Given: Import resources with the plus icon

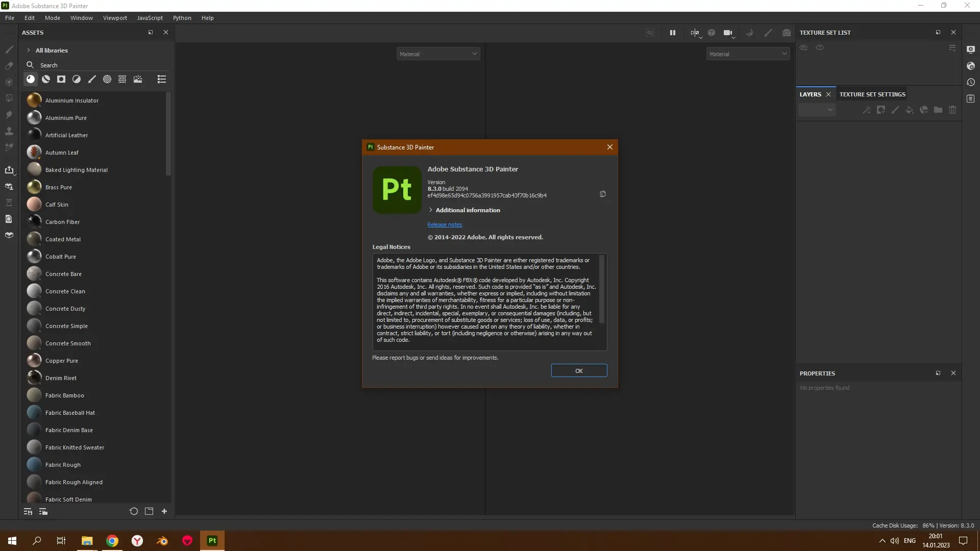Looking at the screenshot, I should (x=164, y=511).
